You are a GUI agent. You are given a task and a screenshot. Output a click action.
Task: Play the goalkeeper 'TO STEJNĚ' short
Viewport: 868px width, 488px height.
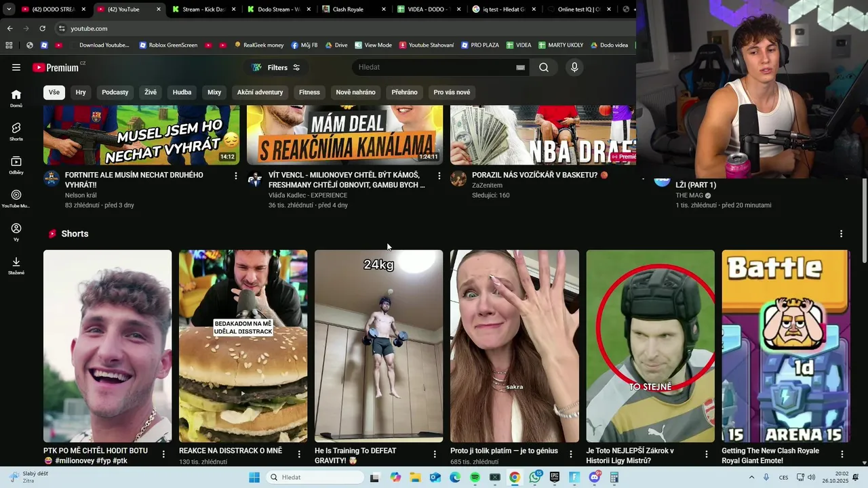click(650, 346)
